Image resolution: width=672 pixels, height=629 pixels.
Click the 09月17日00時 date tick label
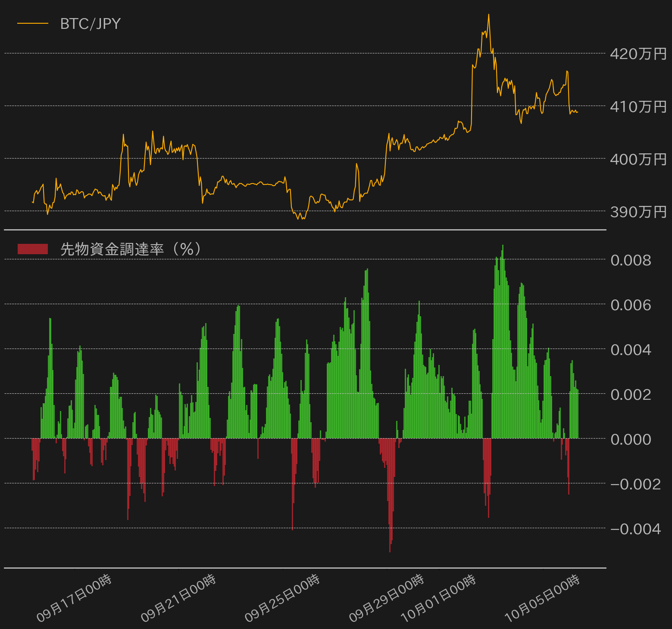[x=74, y=598]
